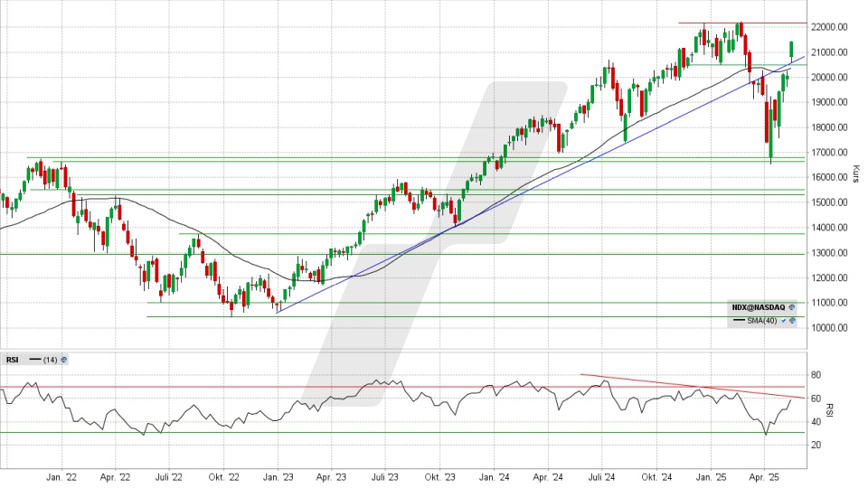Click the 18000.00 price axis label
Screen dimensions: 868x488
pos(829,127)
